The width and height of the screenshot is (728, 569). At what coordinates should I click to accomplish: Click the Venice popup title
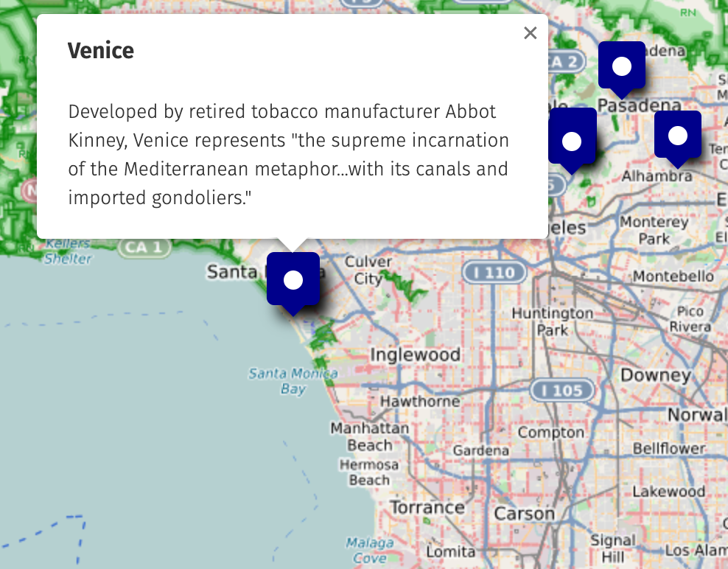coord(101,51)
